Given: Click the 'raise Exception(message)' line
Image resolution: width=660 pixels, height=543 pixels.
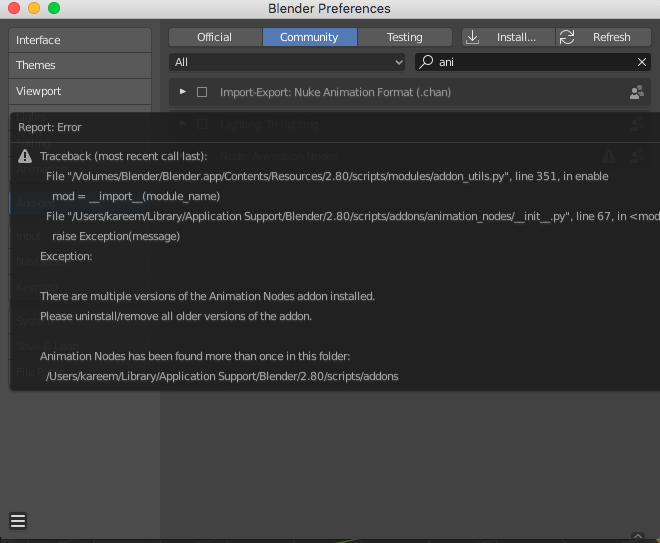Looking at the screenshot, I should (116, 236).
